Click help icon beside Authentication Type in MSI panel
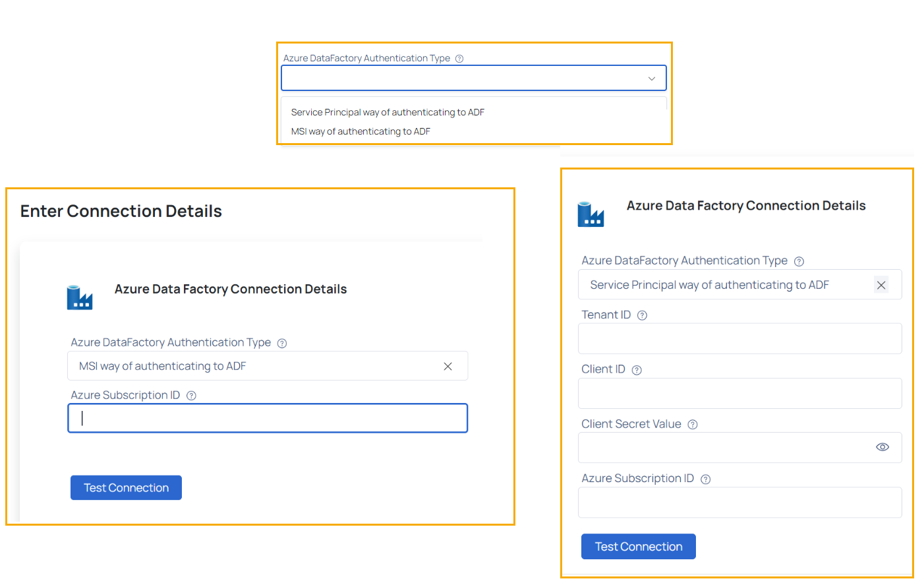This screenshot has width=924, height=587. coord(282,343)
